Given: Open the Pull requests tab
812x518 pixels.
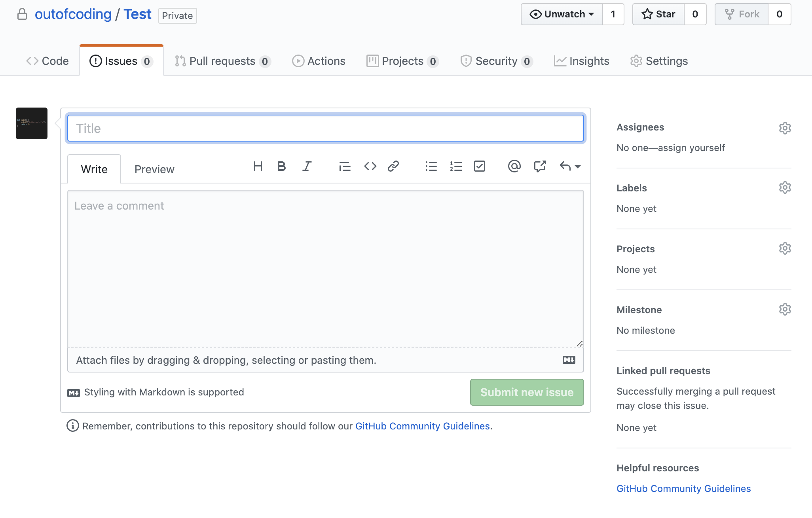Looking at the screenshot, I should 222,61.
